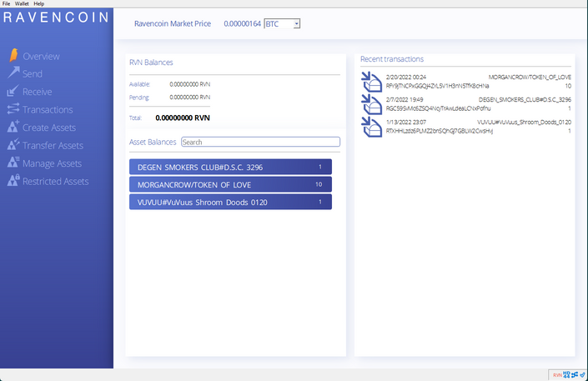Click the Receive arrow icon in sidebar

coord(13,91)
